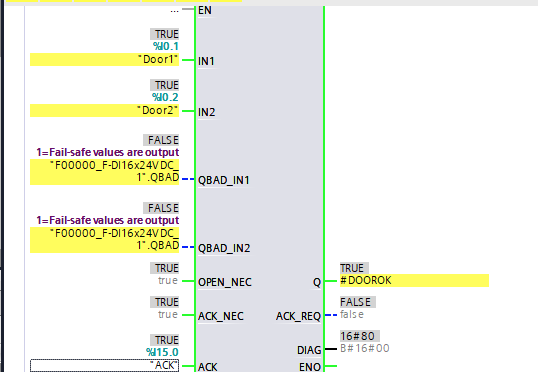Click the TRUE monitor value above %I0.1
The height and width of the screenshot is (372, 538).
[x=165, y=34]
